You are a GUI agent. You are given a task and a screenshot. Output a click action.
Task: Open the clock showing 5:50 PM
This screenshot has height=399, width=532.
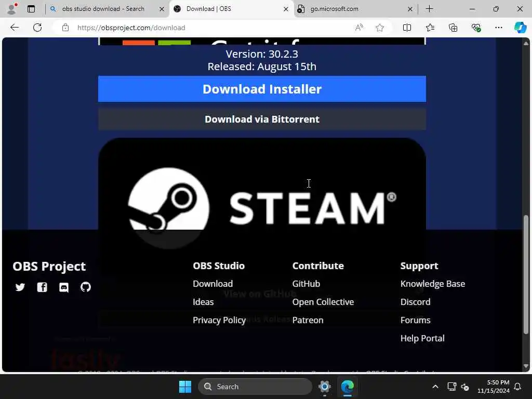click(x=494, y=387)
